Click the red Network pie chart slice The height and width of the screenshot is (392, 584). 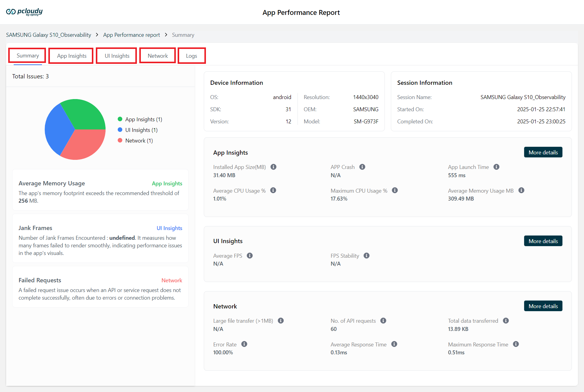[83, 144]
